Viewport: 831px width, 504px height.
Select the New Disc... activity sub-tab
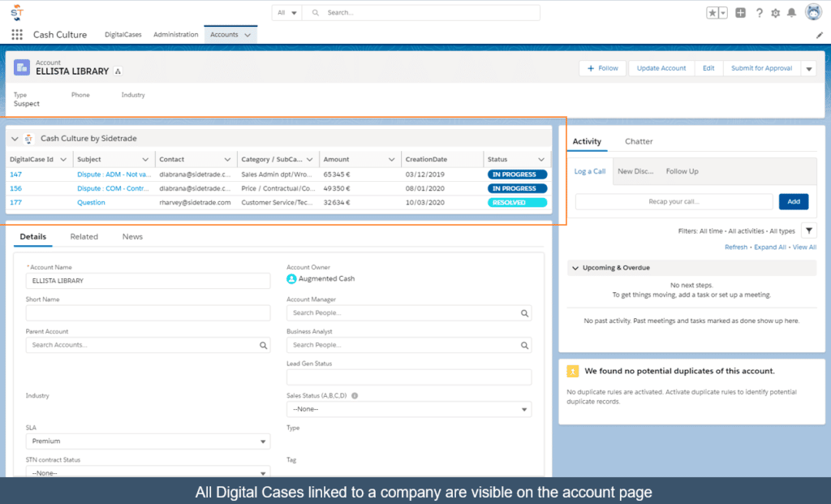click(635, 171)
